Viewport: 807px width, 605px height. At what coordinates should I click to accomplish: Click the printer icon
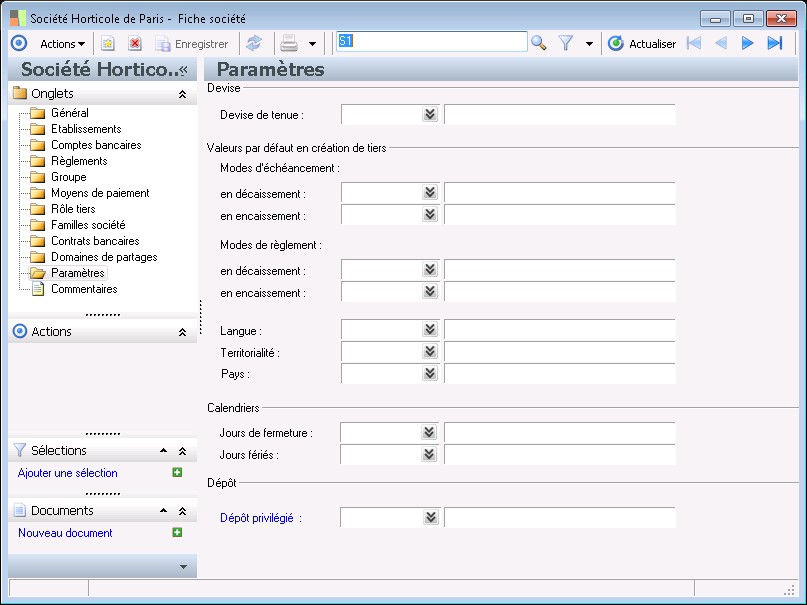(x=289, y=43)
